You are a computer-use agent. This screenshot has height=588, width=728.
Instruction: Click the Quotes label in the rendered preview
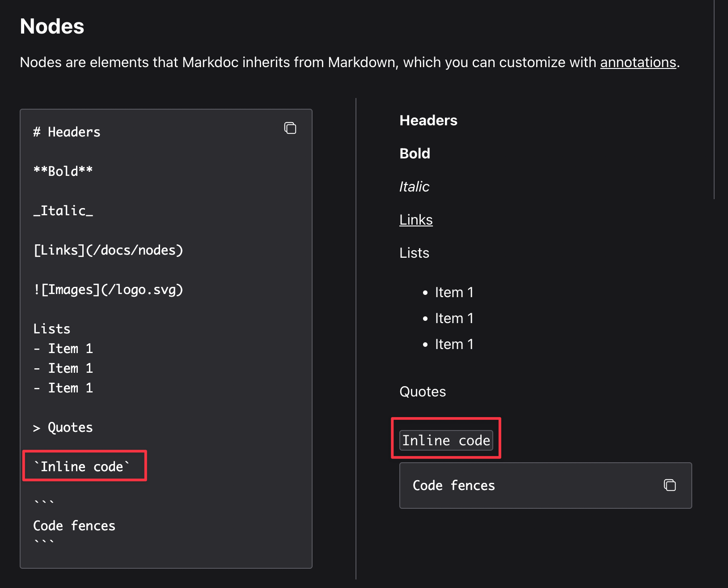point(422,392)
